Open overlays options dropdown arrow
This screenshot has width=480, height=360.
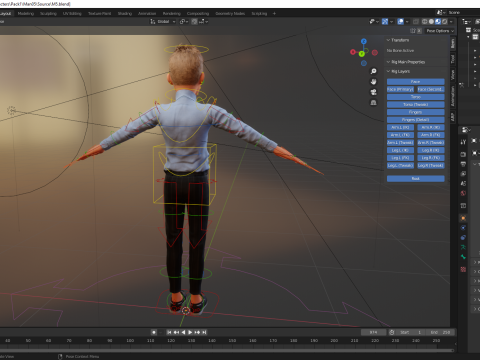point(407,21)
